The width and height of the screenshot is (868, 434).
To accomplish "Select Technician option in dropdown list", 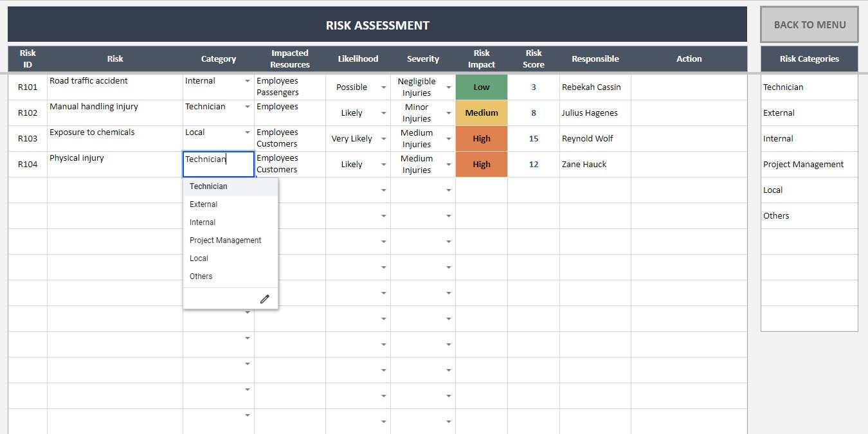I will click(231, 186).
